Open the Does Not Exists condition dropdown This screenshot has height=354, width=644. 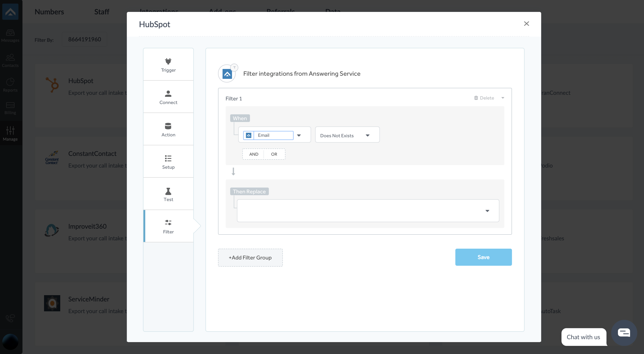(x=347, y=135)
